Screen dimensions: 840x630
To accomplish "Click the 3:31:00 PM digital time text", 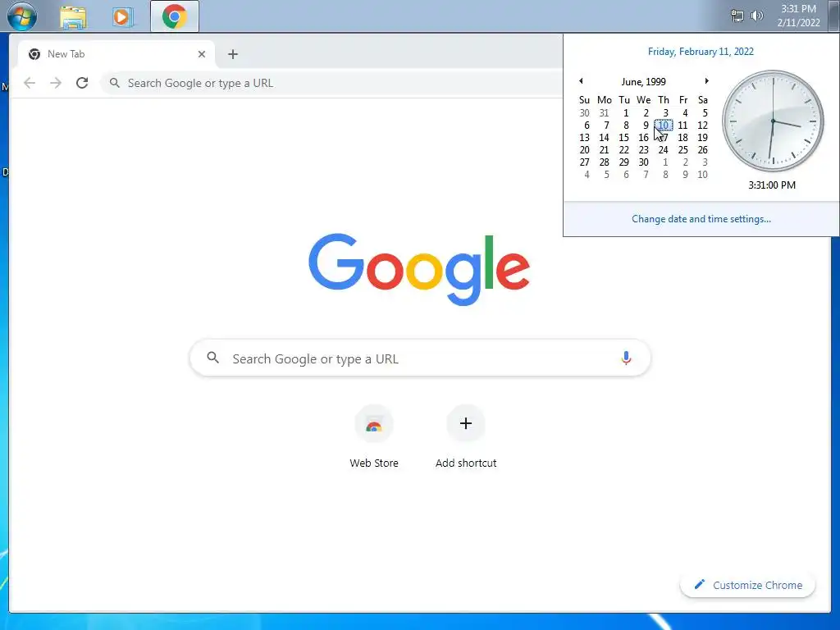I will click(772, 185).
